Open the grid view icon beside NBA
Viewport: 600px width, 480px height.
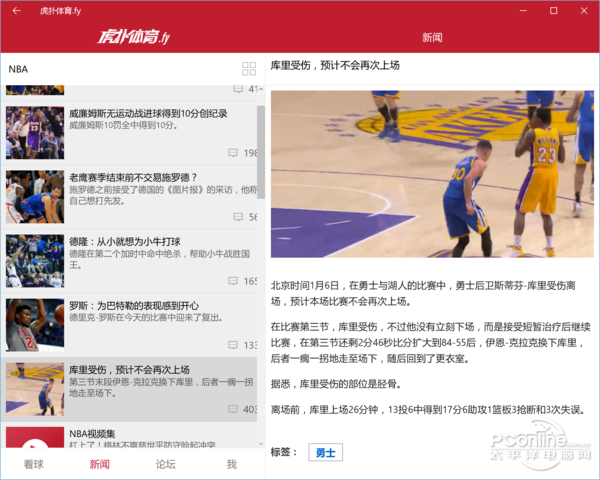click(x=249, y=69)
